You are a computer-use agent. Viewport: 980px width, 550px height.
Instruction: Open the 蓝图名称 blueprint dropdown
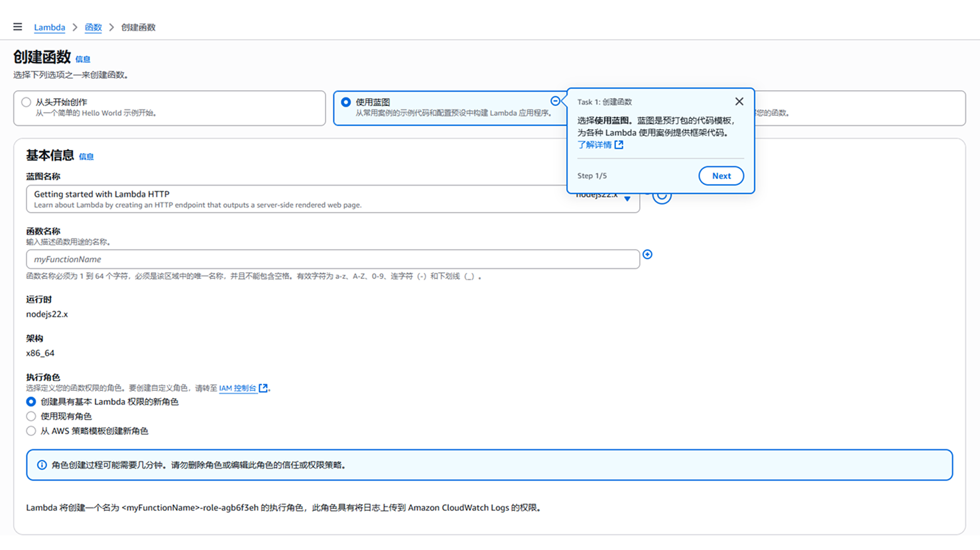click(x=298, y=199)
